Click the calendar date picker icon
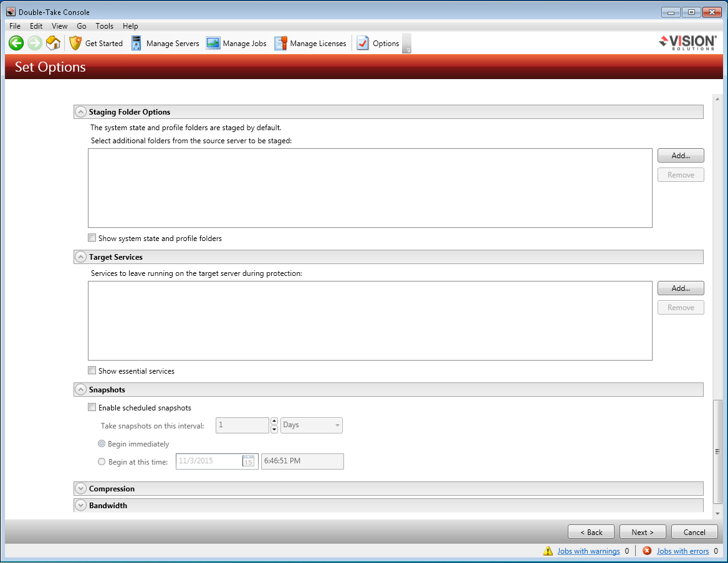 pos(249,461)
